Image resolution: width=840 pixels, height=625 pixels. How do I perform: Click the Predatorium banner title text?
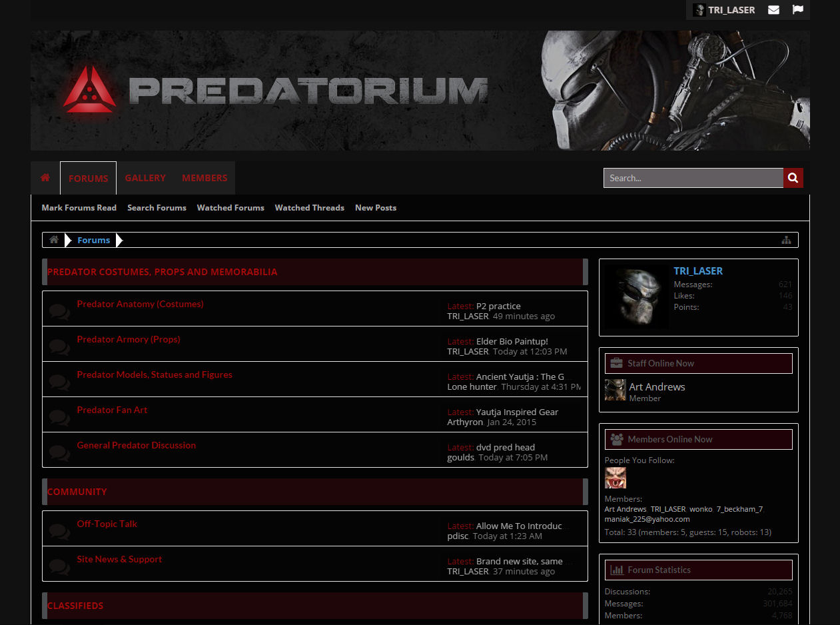tap(308, 91)
